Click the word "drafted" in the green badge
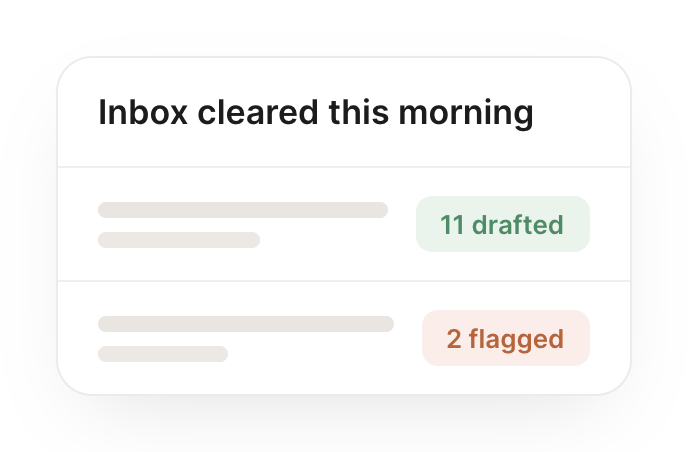The width and height of the screenshot is (688, 452). point(518,225)
